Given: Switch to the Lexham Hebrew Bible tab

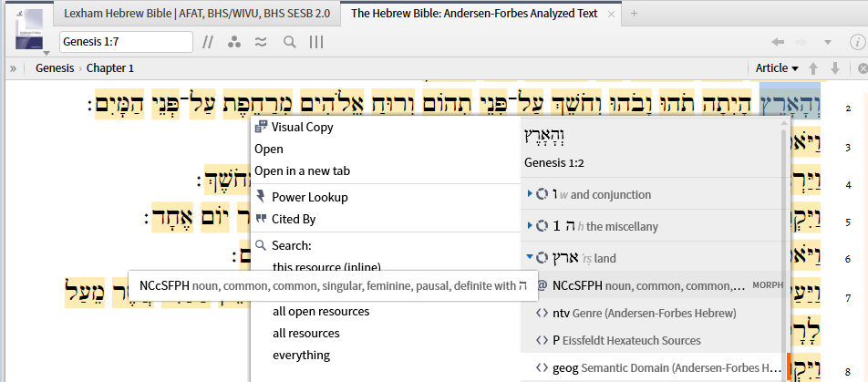Looking at the screenshot, I should point(197,14).
